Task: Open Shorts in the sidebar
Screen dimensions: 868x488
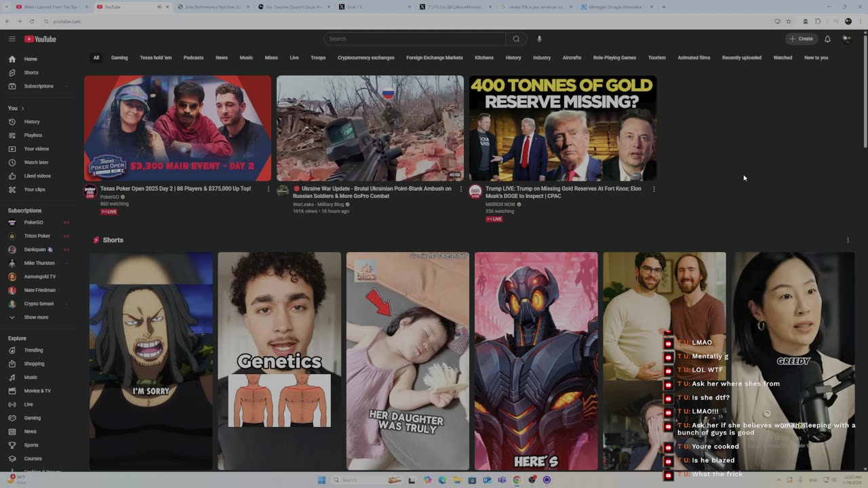Action: click(x=31, y=73)
